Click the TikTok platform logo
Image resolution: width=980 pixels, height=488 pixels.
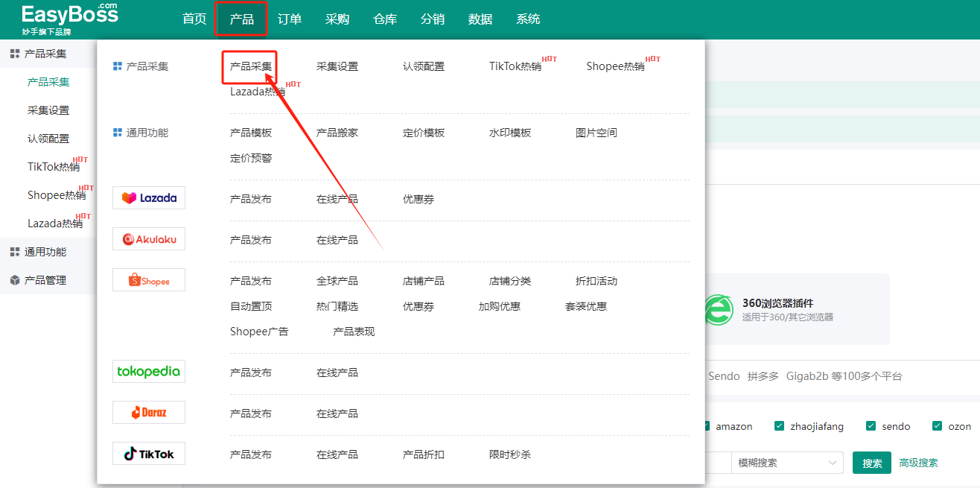point(149,454)
